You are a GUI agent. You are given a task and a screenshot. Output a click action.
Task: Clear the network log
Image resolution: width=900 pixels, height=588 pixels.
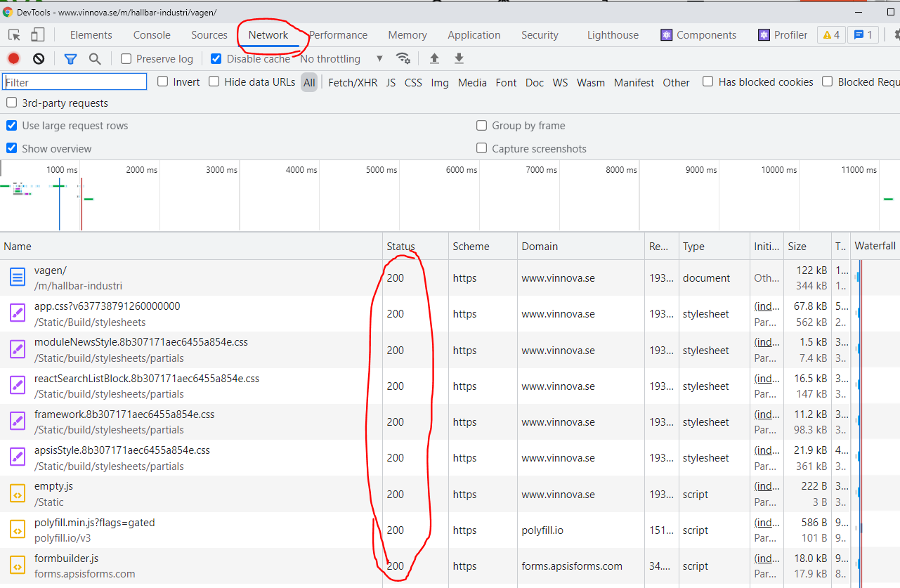click(x=39, y=59)
